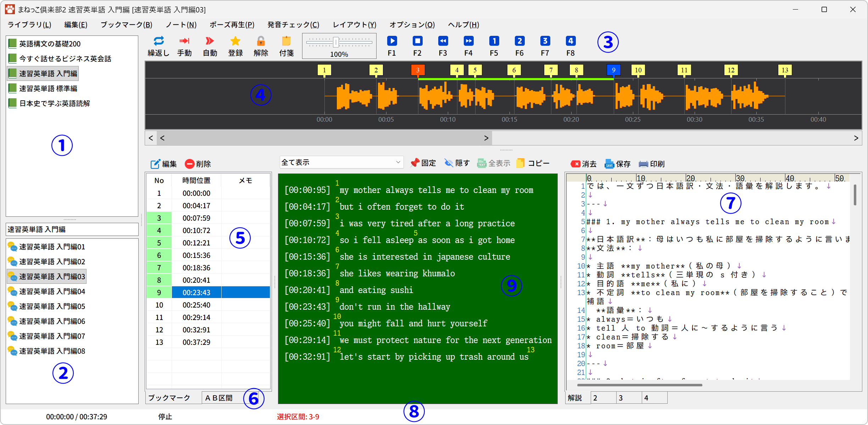868x425 pixels.
Task: Click waveform marker 11
Action: tap(684, 70)
